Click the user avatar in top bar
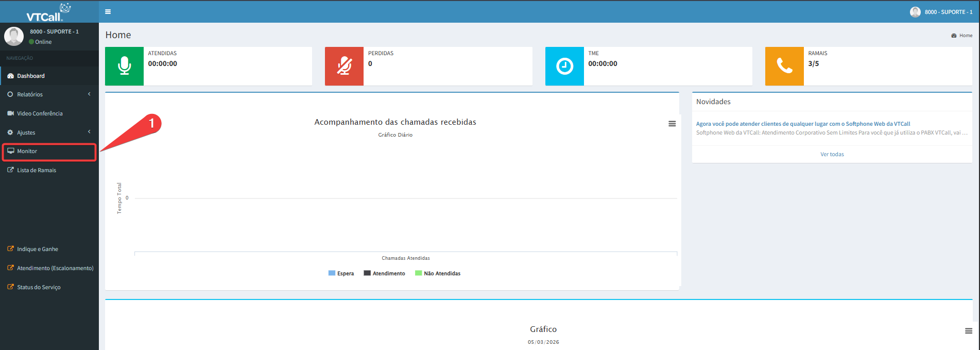 (915, 12)
